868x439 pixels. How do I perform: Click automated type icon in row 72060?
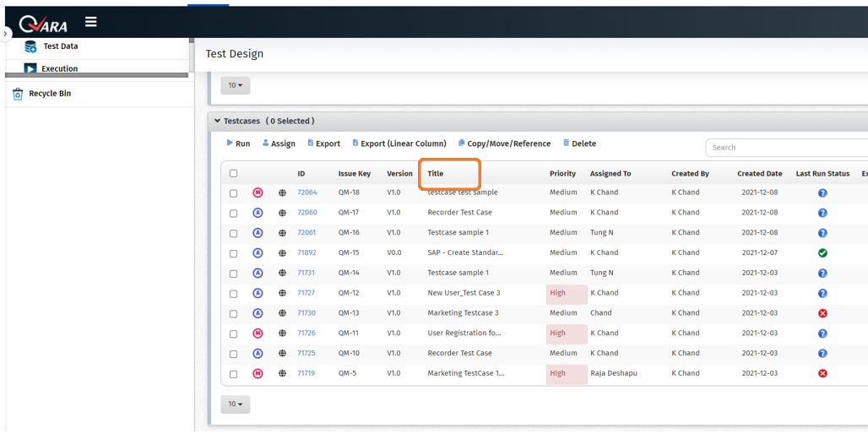(258, 213)
